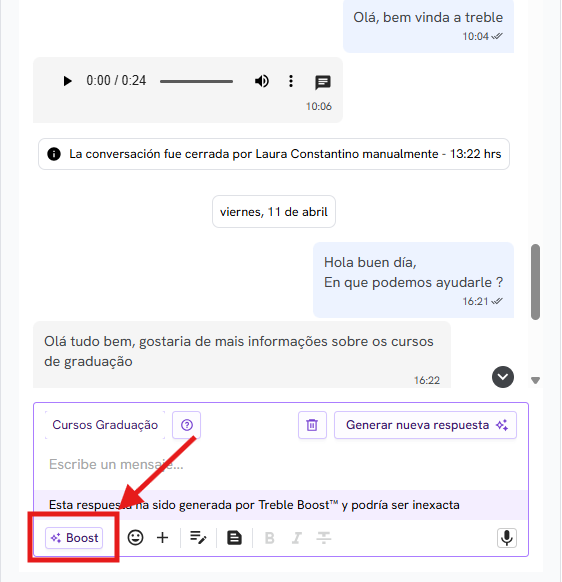The image size is (562, 582).
Task: Record a voice message with microphone
Action: click(x=507, y=538)
